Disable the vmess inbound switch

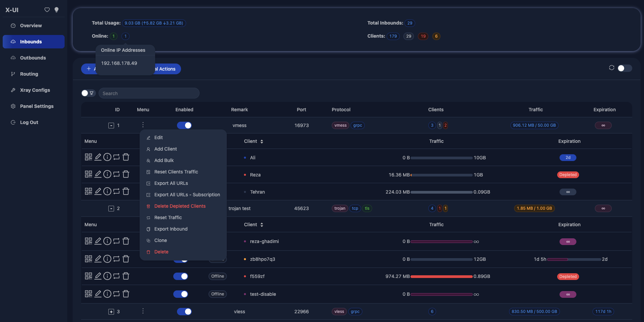tap(184, 125)
